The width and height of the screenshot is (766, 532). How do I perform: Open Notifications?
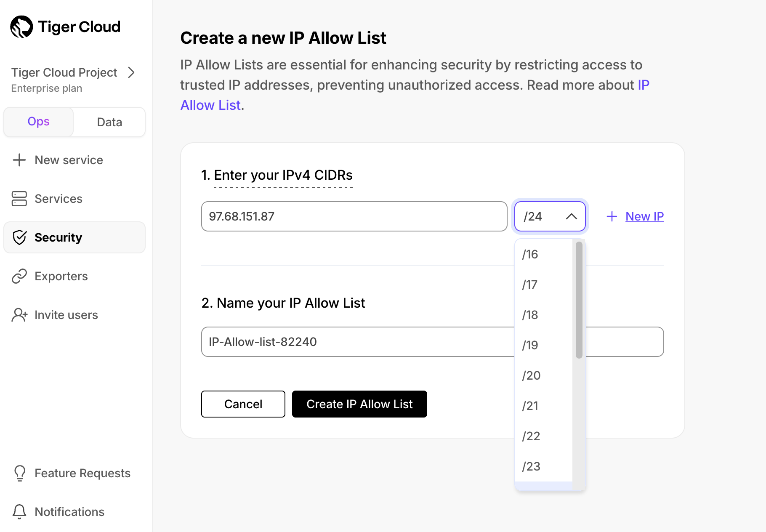[74, 512]
